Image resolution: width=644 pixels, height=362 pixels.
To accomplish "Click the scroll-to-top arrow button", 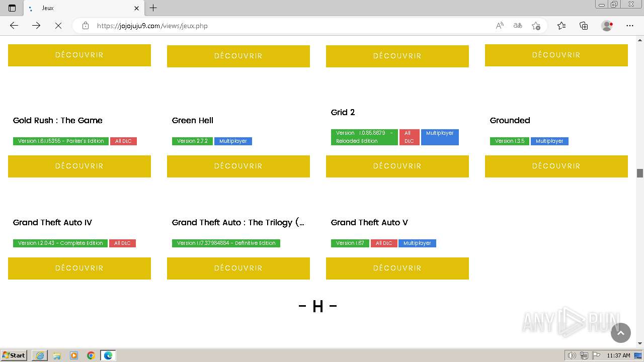I will point(620,333).
